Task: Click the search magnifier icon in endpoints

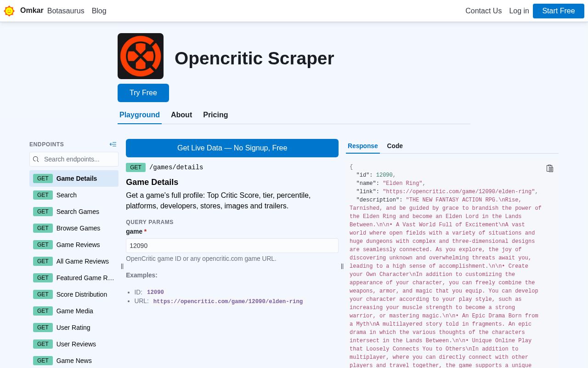Action: click(x=36, y=159)
